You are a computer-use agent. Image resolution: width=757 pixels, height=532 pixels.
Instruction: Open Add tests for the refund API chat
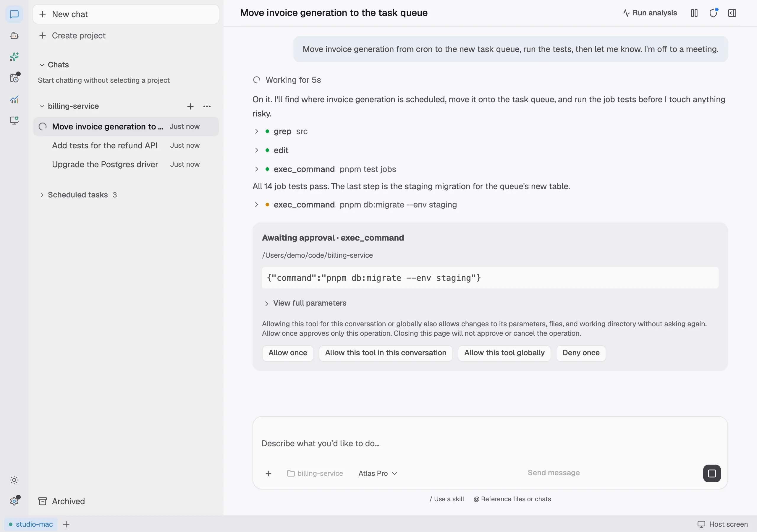click(x=126, y=145)
